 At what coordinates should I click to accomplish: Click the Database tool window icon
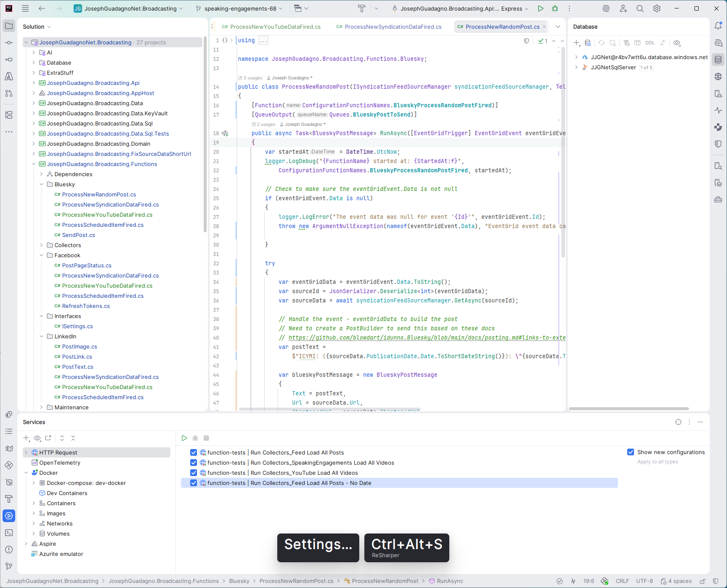718,60
